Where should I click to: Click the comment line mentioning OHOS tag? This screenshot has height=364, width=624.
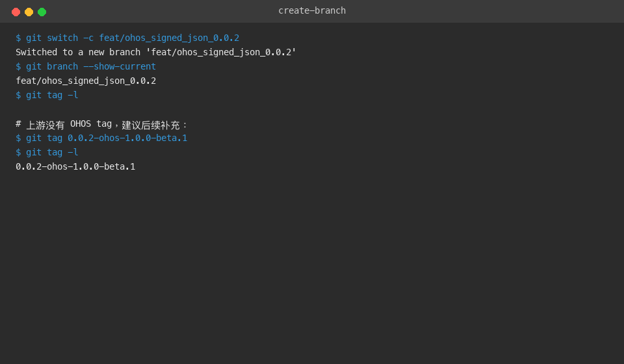(101, 125)
